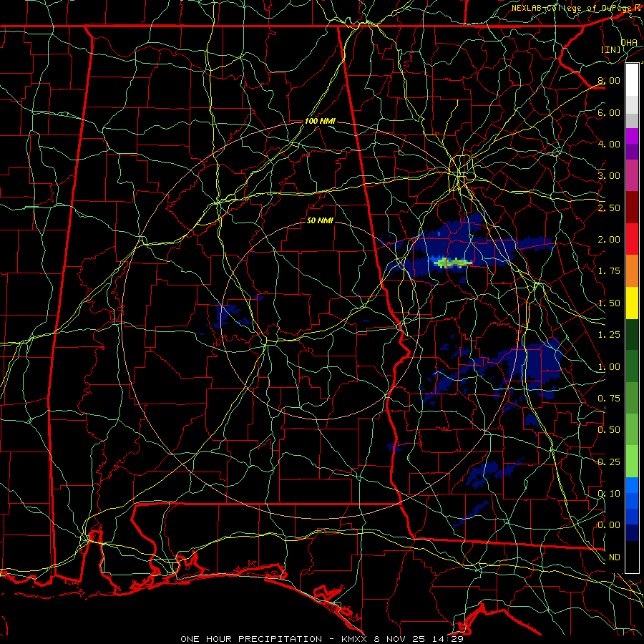This screenshot has height=644, width=644.
Task: Click the 6.00 legend value
Action: pyautogui.click(x=609, y=112)
